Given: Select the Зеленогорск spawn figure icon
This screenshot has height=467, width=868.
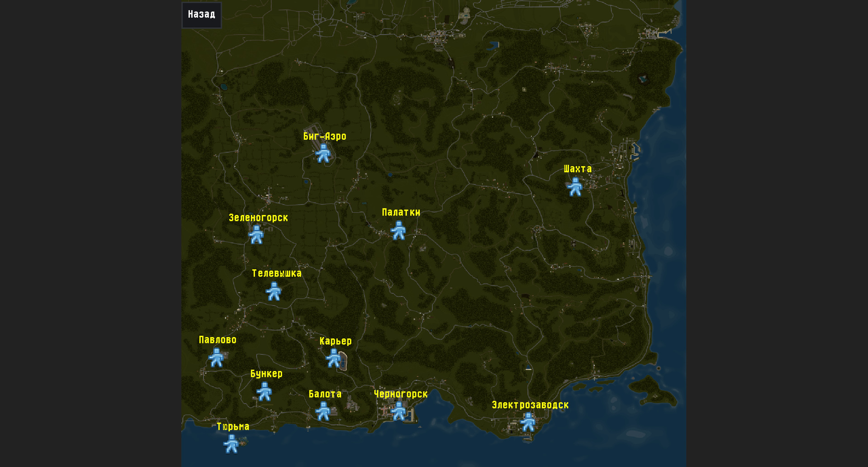Looking at the screenshot, I should pos(256,235).
